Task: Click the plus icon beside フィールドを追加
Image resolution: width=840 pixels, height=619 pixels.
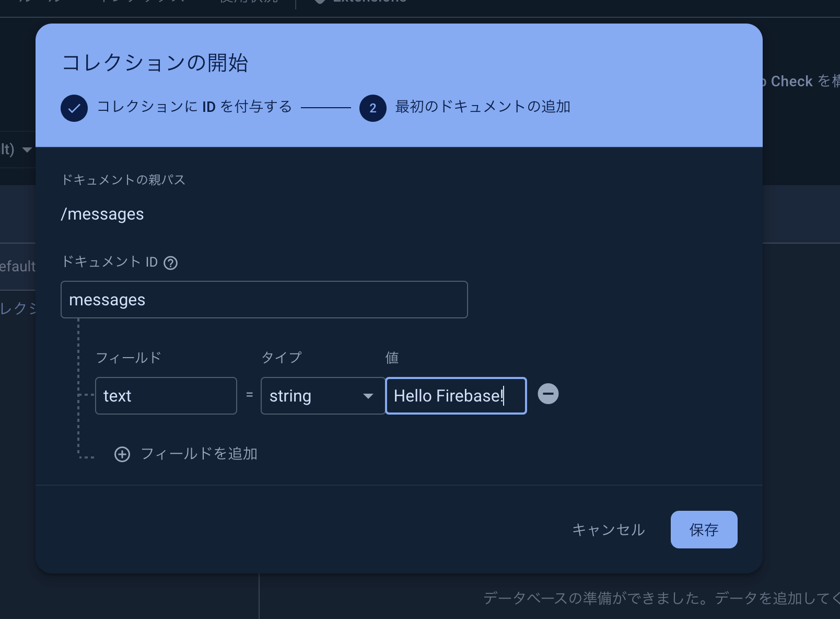Action: [122, 454]
